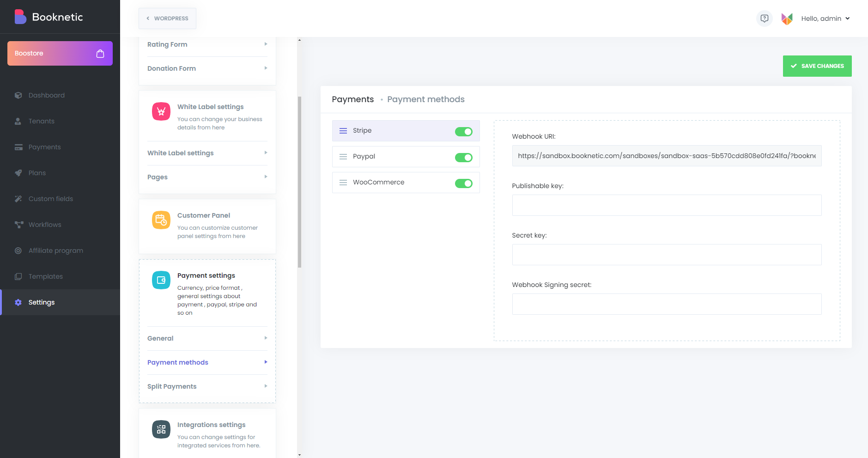Image resolution: width=868 pixels, height=458 pixels.
Task: Click the Webhook Signing secret field
Action: 667,304
